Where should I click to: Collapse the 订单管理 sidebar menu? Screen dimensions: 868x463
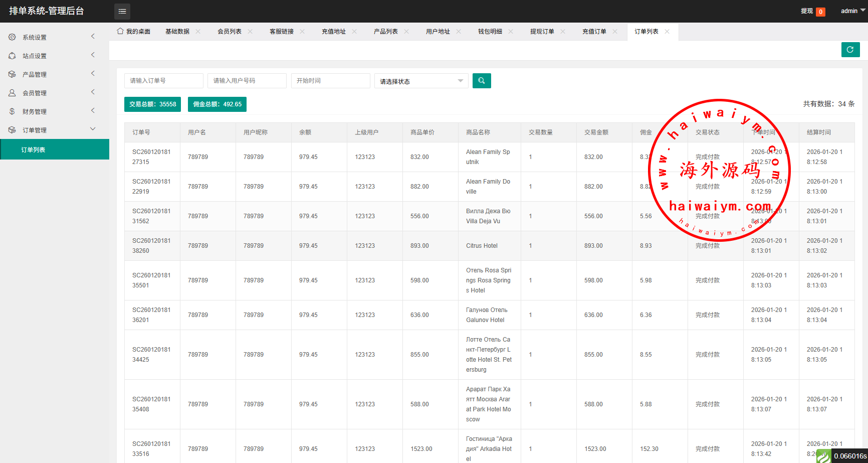click(54, 130)
